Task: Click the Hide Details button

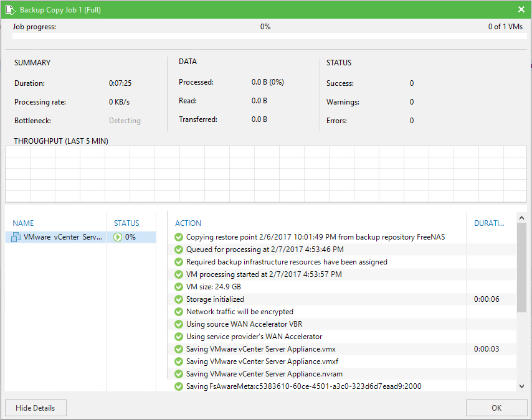Action: click(x=36, y=408)
